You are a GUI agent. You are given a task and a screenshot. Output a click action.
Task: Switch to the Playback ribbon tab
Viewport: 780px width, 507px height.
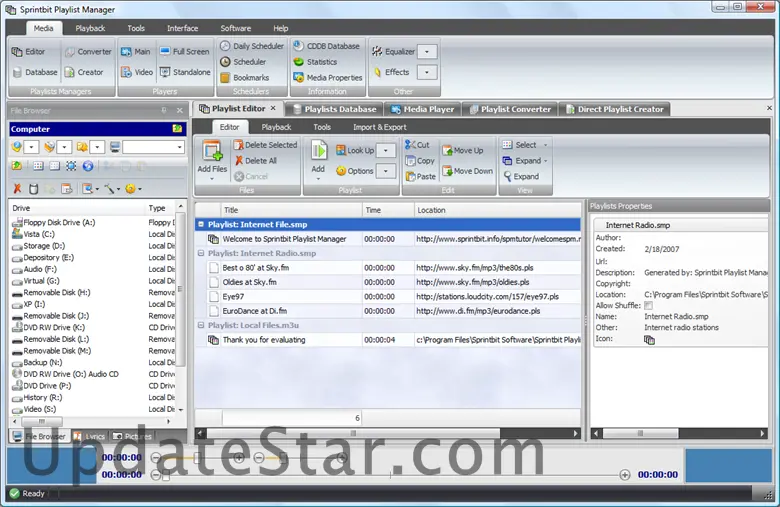tap(90, 28)
